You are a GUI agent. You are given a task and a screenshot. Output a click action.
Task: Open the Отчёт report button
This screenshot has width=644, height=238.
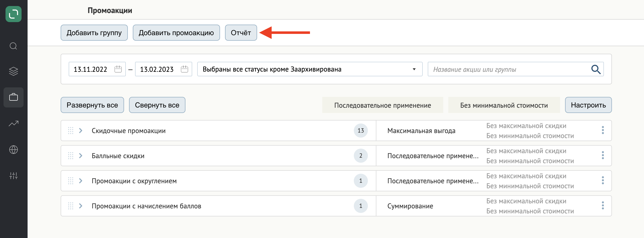(x=241, y=33)
